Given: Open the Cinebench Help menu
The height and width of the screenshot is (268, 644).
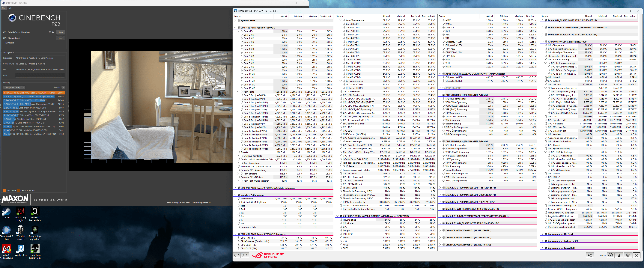Looking at the screenshot, I should click(10, 8).
